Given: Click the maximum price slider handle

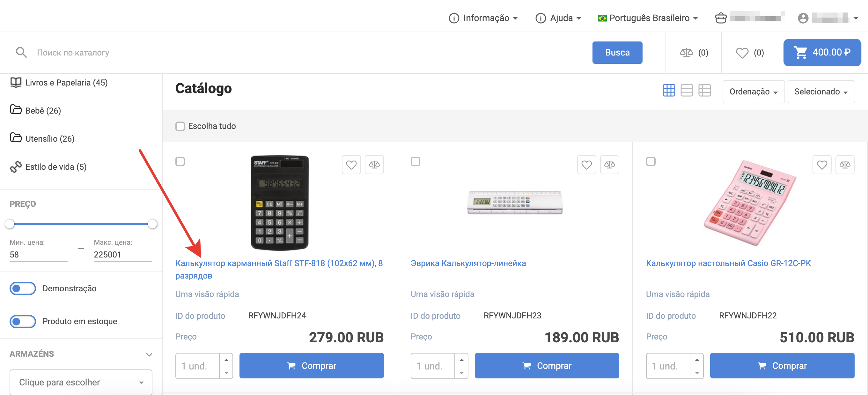Looking at the screenshot, I should pyautogui.click(x=153, y=224).
